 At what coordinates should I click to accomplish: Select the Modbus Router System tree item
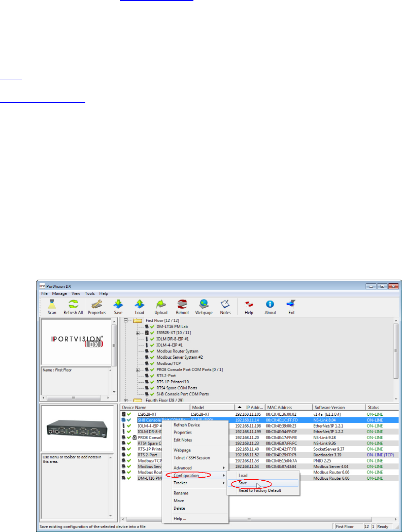click(177, 351)
